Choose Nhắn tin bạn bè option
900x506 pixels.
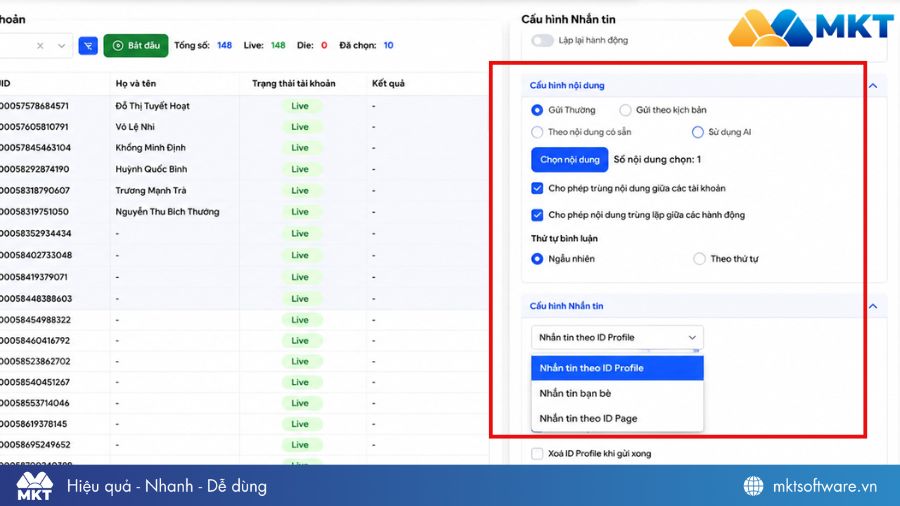coord(617,394)
